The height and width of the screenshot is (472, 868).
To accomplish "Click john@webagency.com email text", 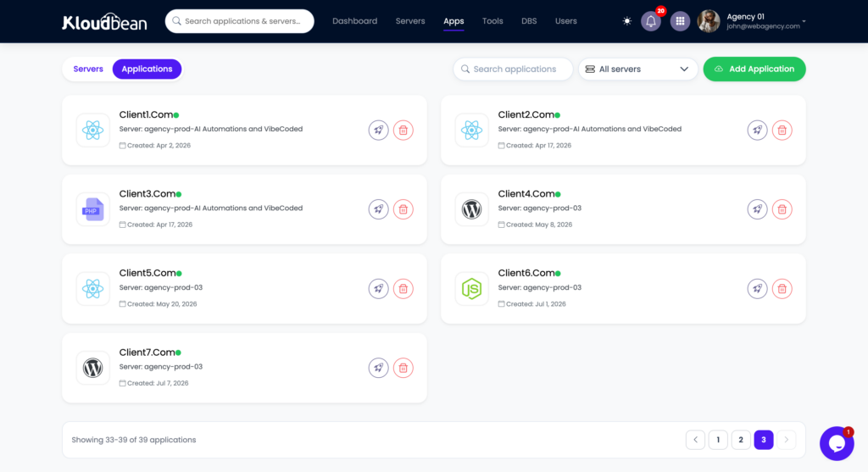I will pyautogui.click(x=763, y=26).
